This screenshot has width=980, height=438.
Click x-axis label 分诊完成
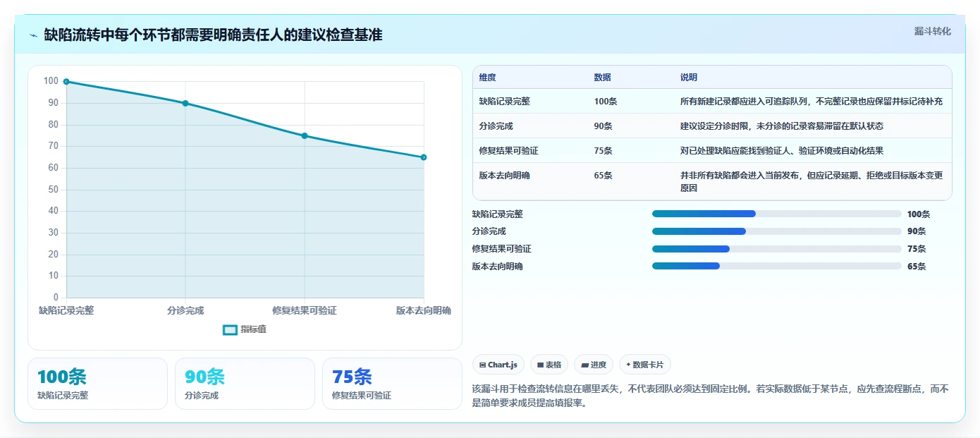tap(185, 310)
